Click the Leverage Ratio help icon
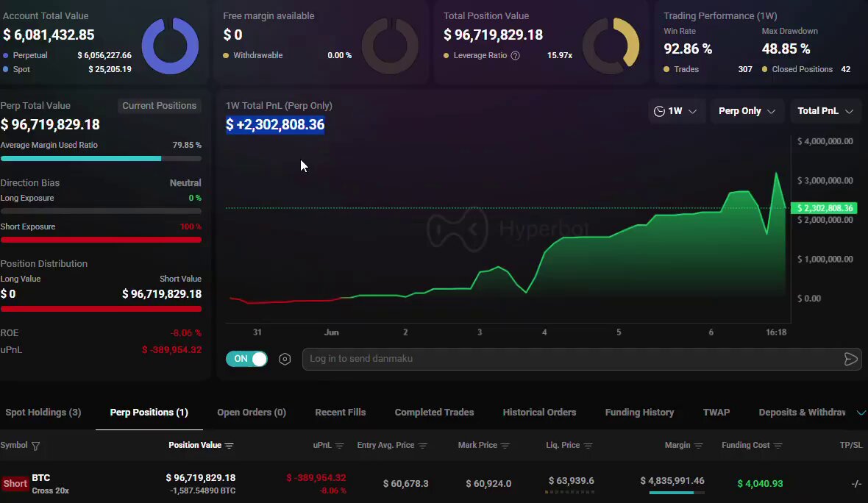Image resolution: width=868 pixels, height=503 pixels. (516, 55)
